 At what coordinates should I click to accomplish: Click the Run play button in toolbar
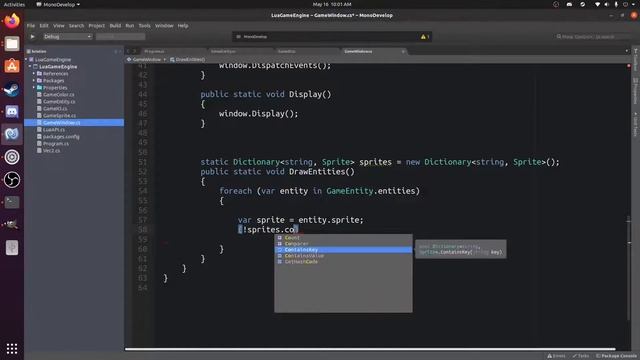point(32,36)
